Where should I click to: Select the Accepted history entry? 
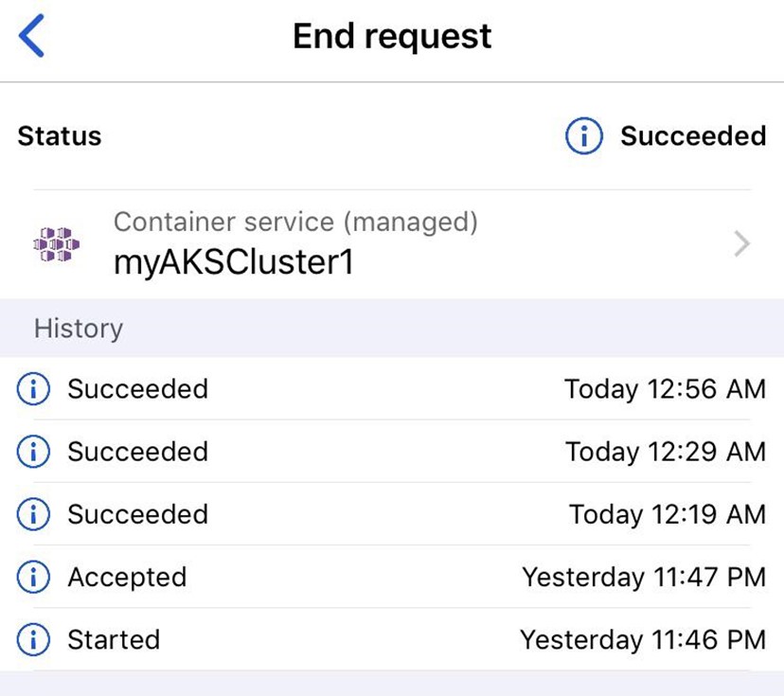coord(392,577)
